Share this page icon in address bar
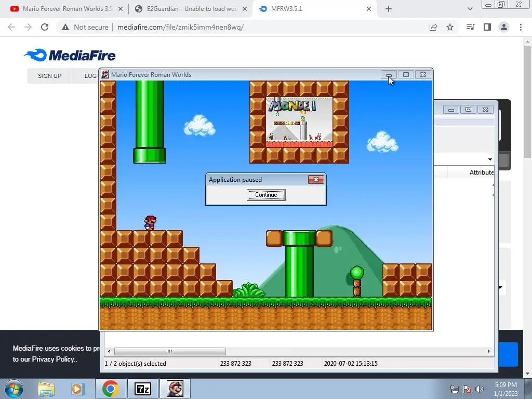Viewport: 532px width, 399px height. click(433, 27)
